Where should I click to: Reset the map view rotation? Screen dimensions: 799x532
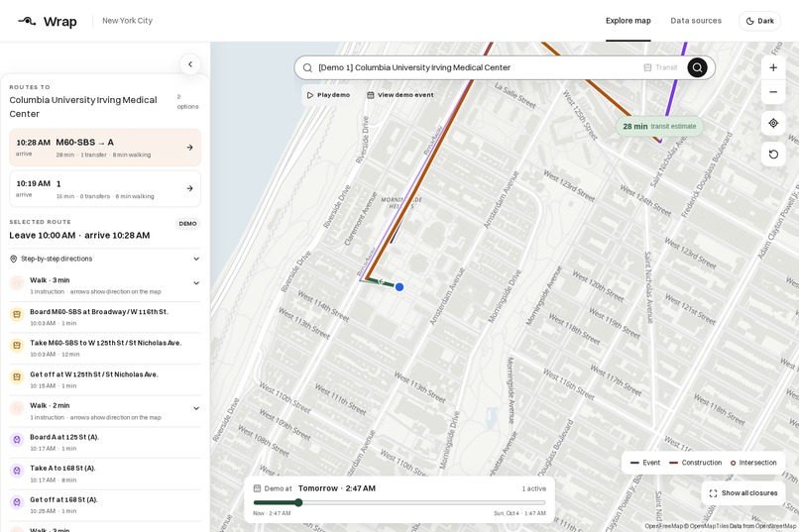(773, 155)
